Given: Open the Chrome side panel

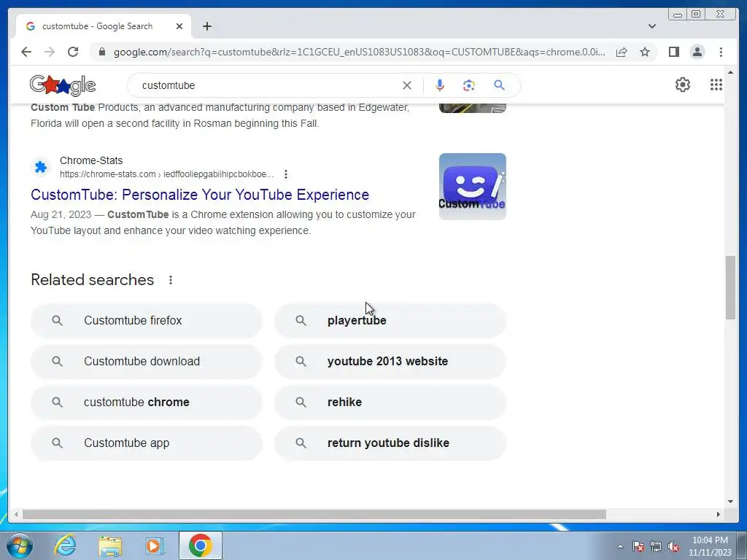Looking at the screenshot, I should [673, 52].
